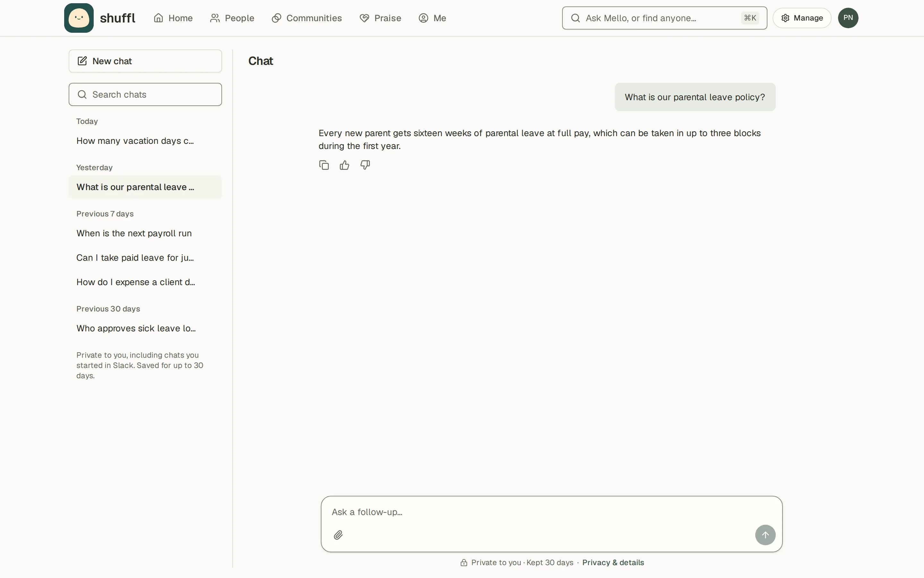Open the Privacy & details link

tap(613, 562)
